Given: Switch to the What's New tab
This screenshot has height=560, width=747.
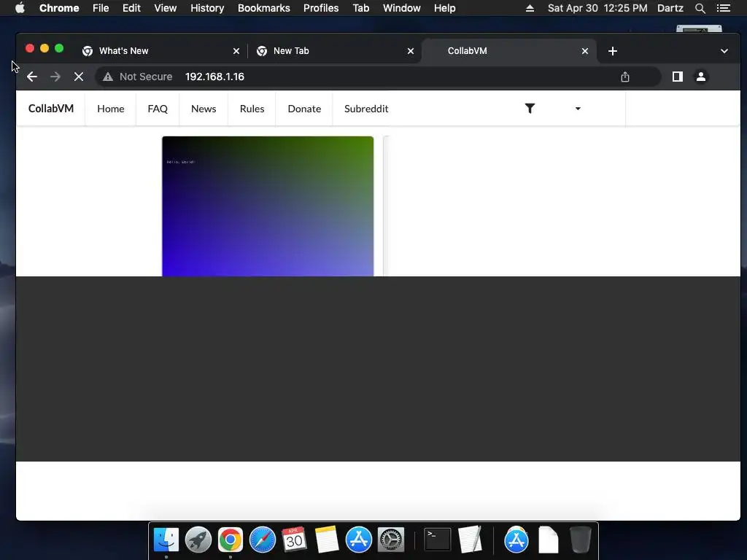Looking at the screenshot, I should click(160, 51).
